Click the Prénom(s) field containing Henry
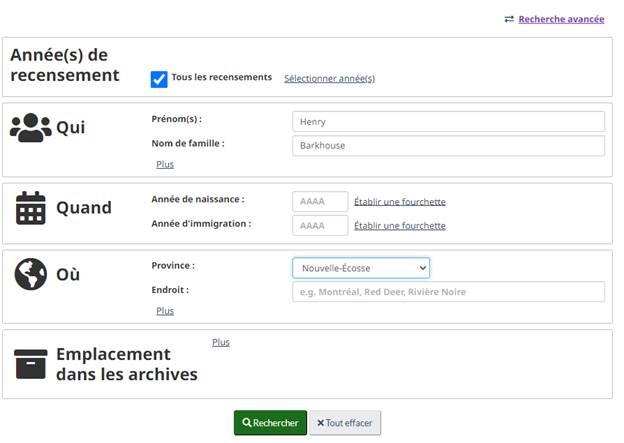 click(448, 122)
